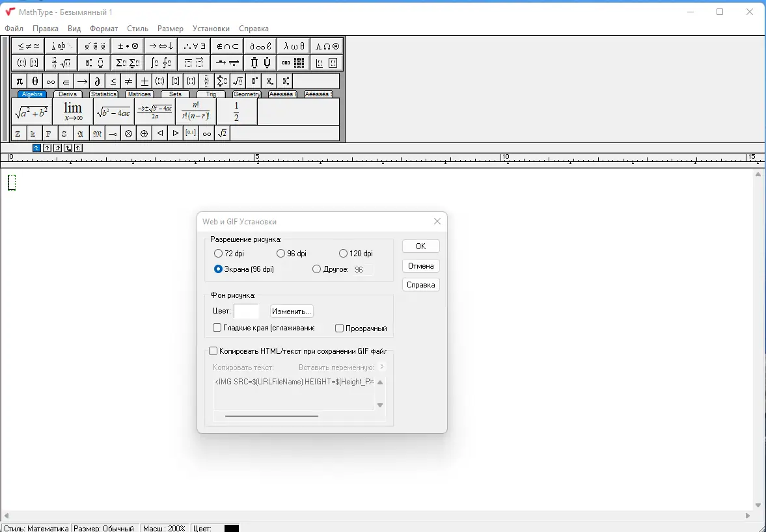Open the operator symbols palette (± • ⊗)
This screenshot has height=532, width=766.
(x=128, y=46)
